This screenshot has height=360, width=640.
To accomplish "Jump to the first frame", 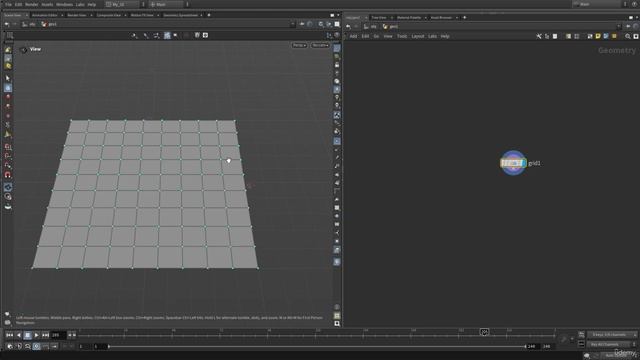I will (9, 335).
